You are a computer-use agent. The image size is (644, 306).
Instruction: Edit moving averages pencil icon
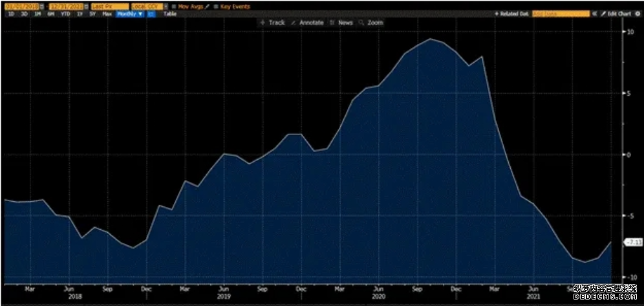(x=208, y=6)
